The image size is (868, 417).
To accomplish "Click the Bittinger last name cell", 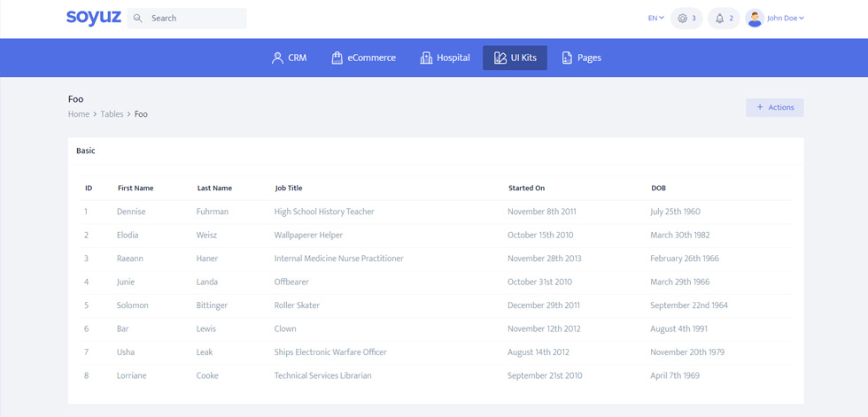I will point(212,305).
